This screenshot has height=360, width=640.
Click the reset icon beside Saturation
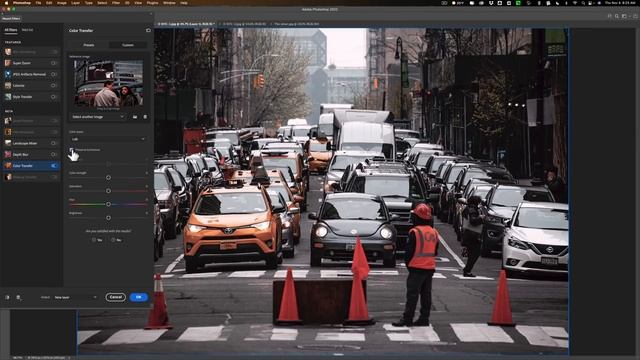(147, 187)
